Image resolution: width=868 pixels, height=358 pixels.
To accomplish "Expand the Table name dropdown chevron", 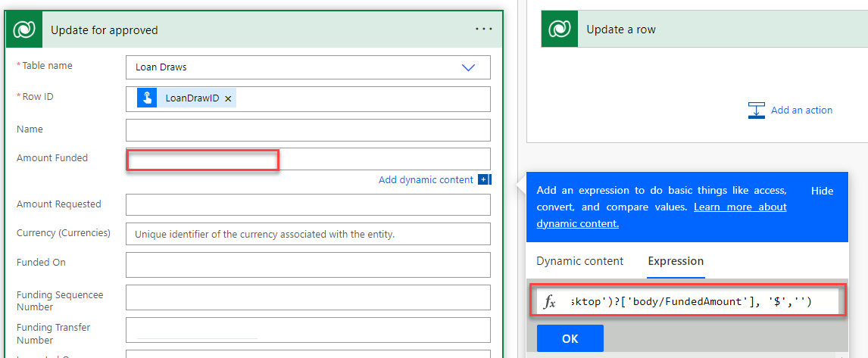I will click(468, 67).
